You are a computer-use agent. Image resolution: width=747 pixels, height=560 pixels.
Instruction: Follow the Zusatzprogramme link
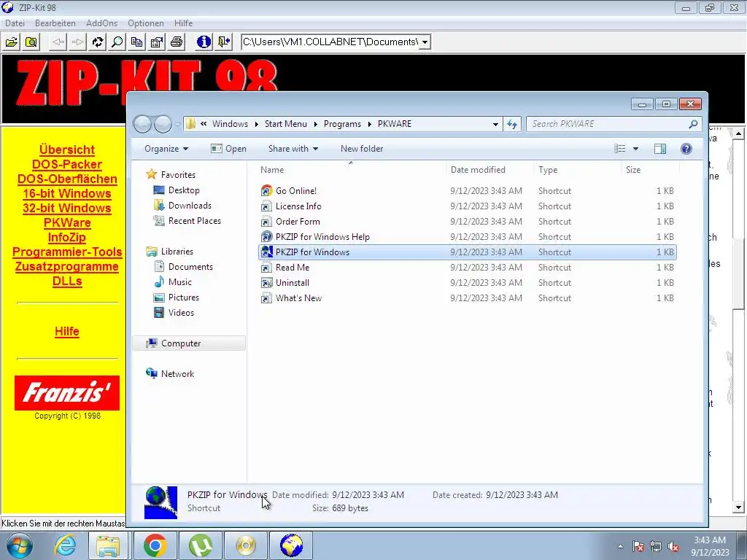[67, 267]
